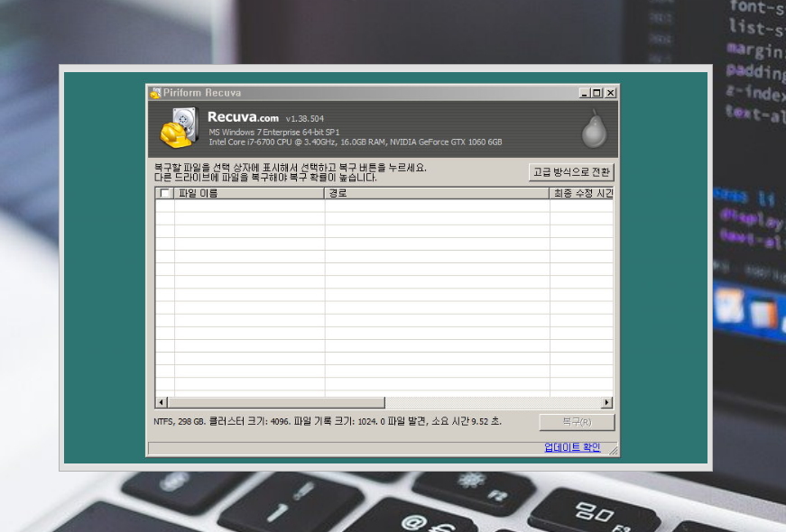
Task: Close the Piriform Recuva window
Action: pyautogui.click(x=611, y=93)
